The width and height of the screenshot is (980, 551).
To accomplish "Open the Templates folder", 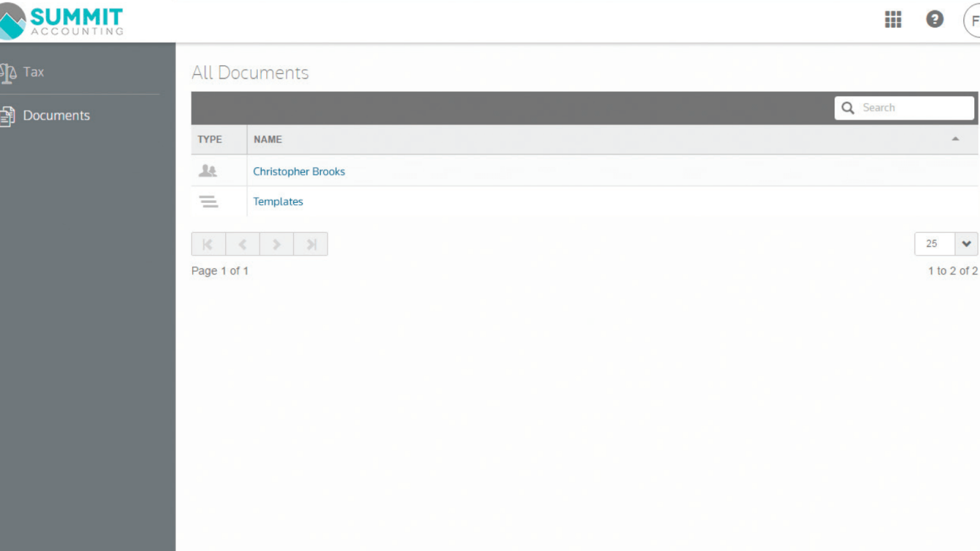I will (x=278, y=201).
